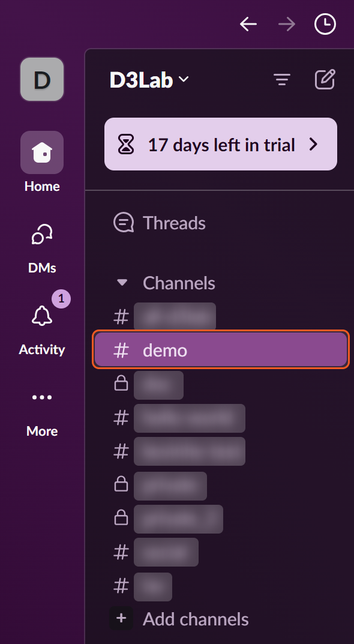Click the forward navigation arrow
The width and height of the screenshot is (354, 644).
pos(287,24)
